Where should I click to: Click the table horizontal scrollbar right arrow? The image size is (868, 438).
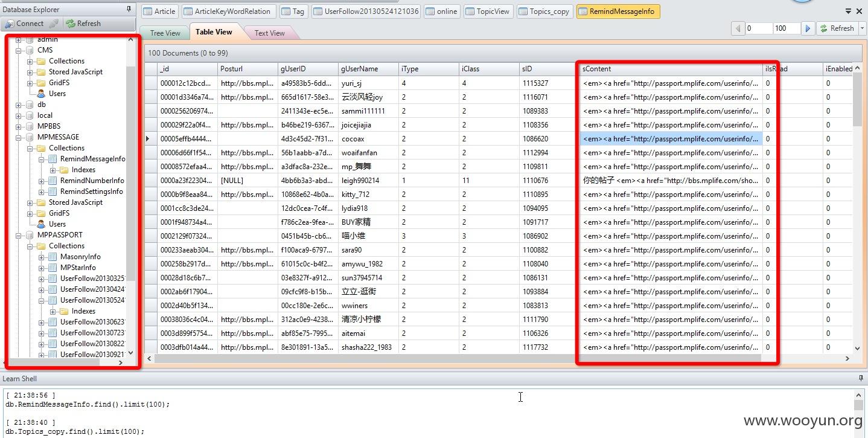847,358
